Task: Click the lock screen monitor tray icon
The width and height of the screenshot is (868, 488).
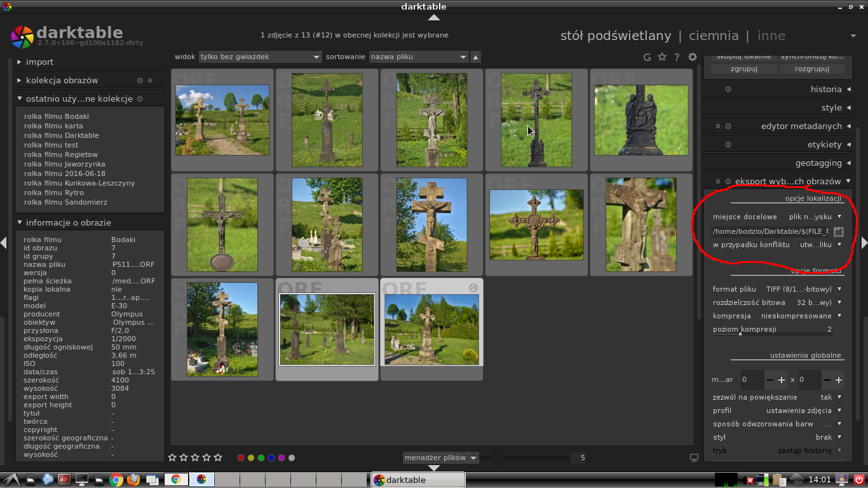Action: 841,480
